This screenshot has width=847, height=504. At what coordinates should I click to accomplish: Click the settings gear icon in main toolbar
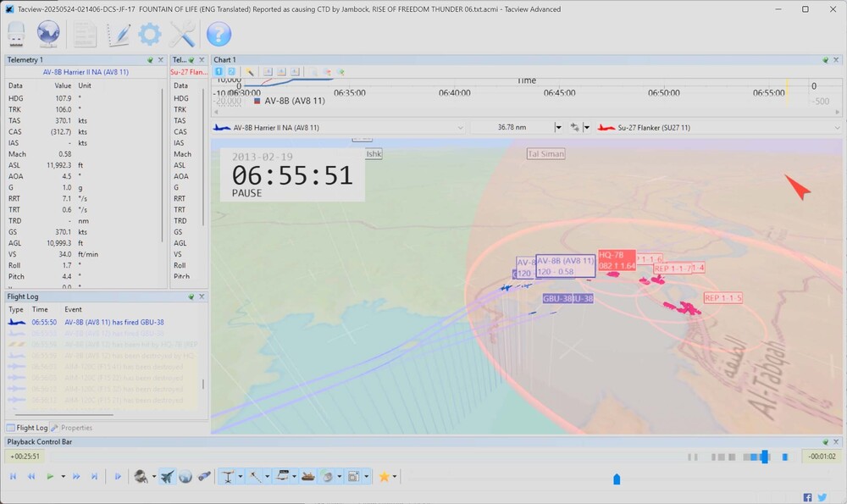150,34
